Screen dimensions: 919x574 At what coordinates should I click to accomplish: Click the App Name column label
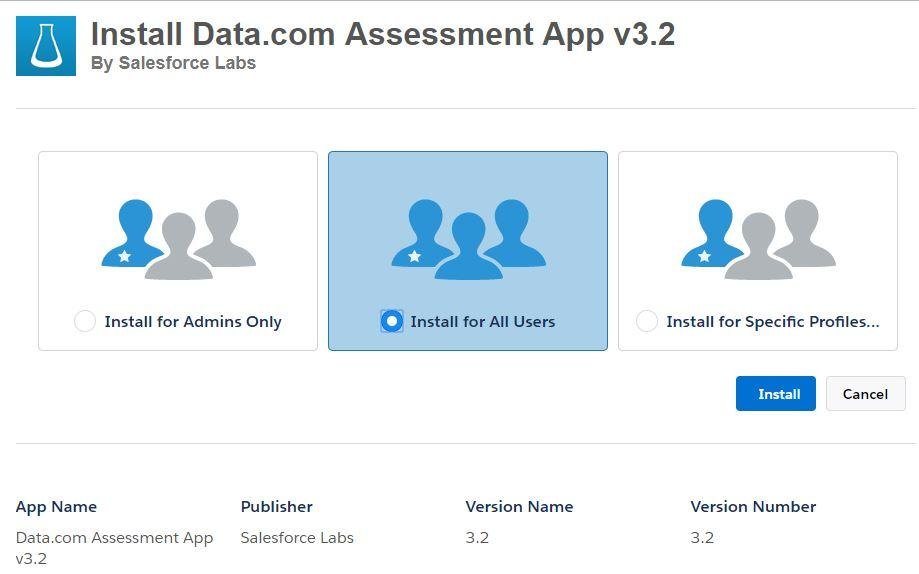(x=56, y=507)
